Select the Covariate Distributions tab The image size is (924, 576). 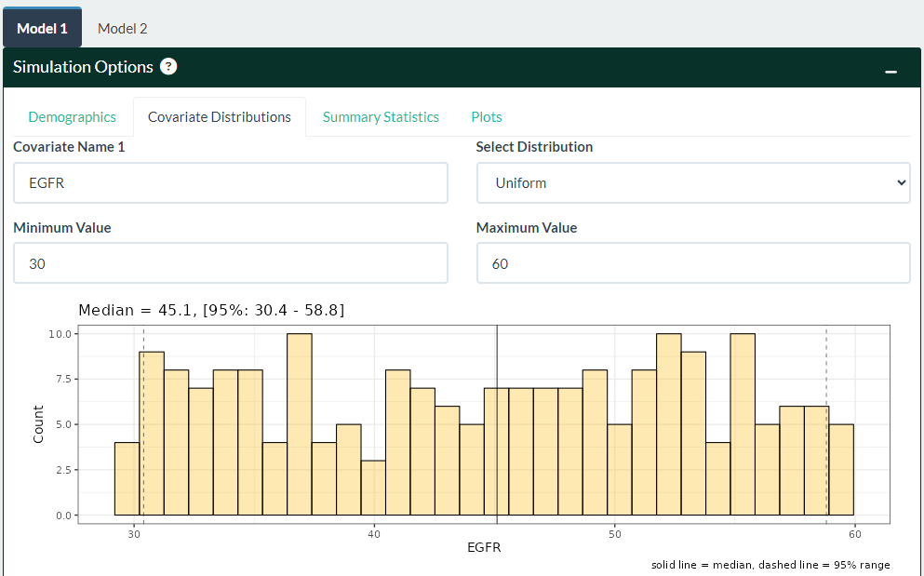coord(220,117)
